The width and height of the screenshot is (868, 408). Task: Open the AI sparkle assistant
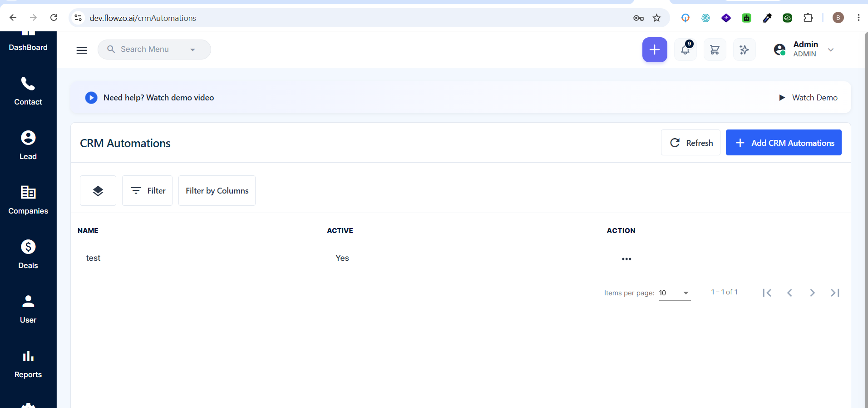click(744, 50)
